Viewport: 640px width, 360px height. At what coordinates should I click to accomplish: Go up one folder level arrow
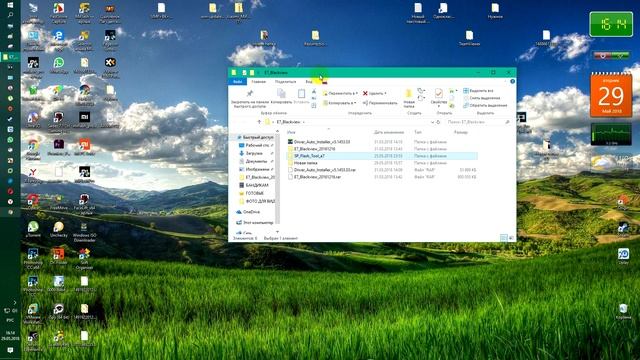pos(259,122)
